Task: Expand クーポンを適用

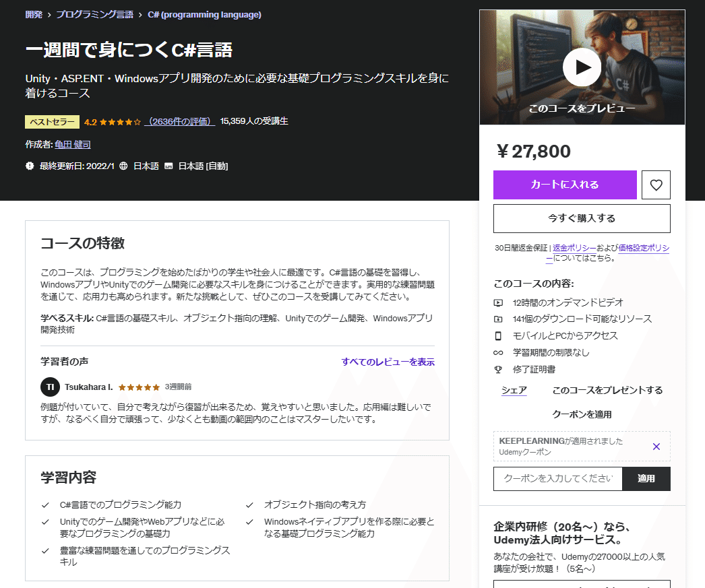Action: (x=582, y=414)
